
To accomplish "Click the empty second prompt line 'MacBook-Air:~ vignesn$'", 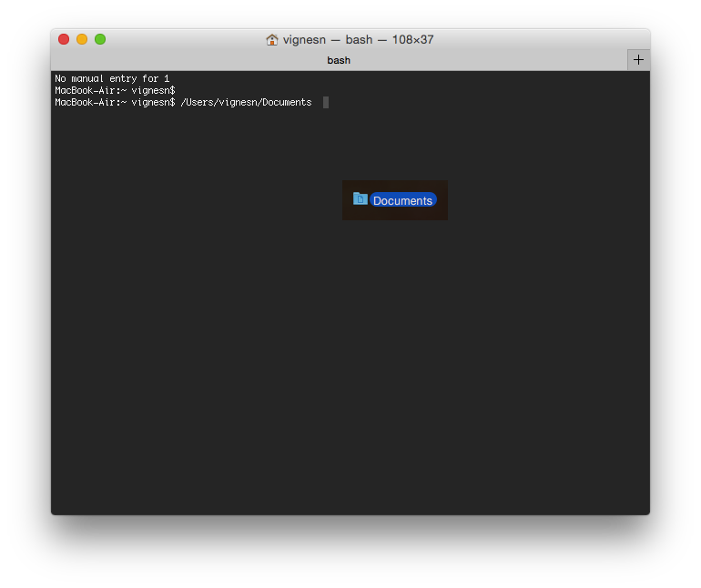I will 115,90.
